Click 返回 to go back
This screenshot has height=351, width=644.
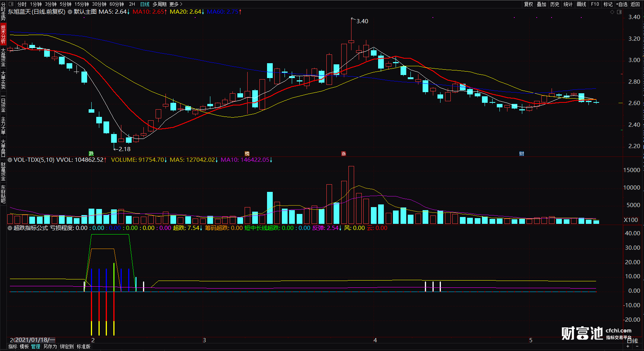[x=635, y=4]
